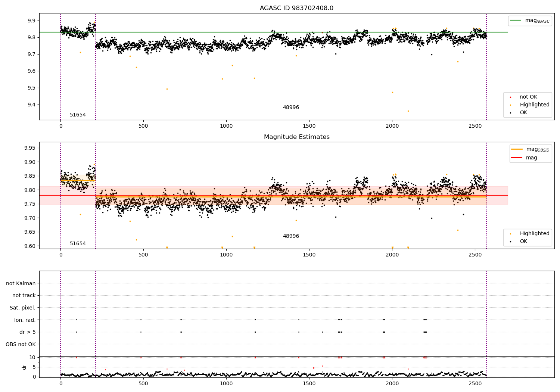Click the 9.9 y-axis tick of top plot

click(x=31, y=21)
